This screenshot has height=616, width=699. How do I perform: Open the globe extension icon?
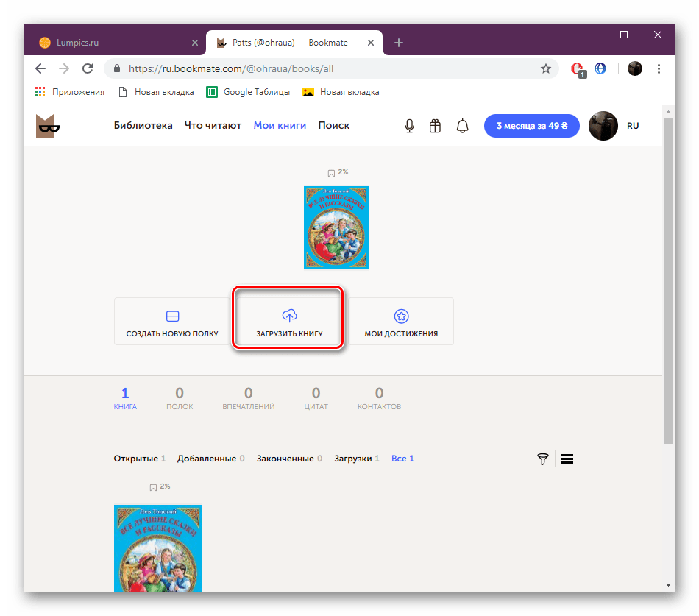pyautogui.click(x=600, y=68)
